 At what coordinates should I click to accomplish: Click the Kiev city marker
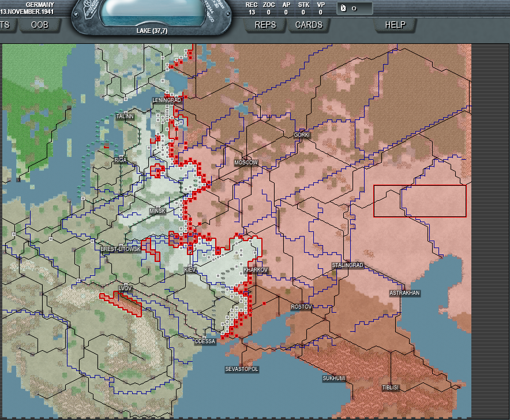[x=190, y=270]
